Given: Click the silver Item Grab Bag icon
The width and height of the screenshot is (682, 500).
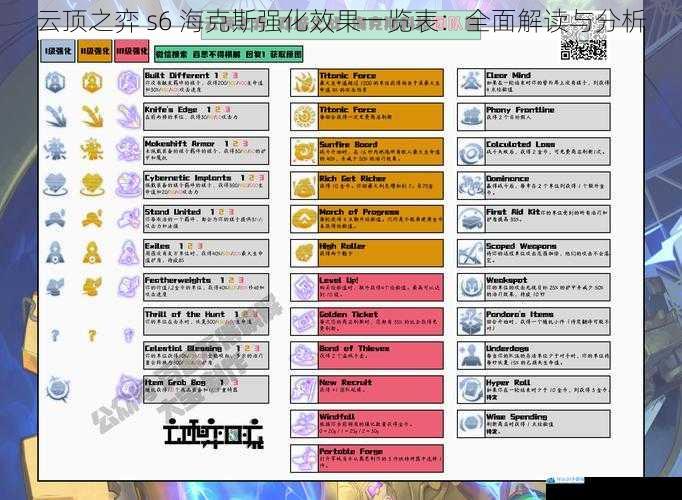Looking at the screenshot, I should [x=57, y=389].
